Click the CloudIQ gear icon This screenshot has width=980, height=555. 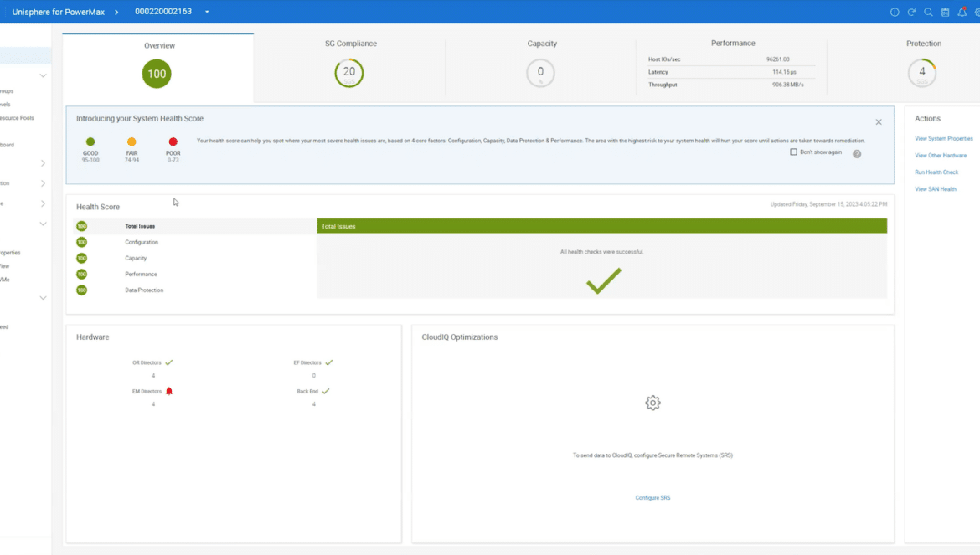(652, 403)
